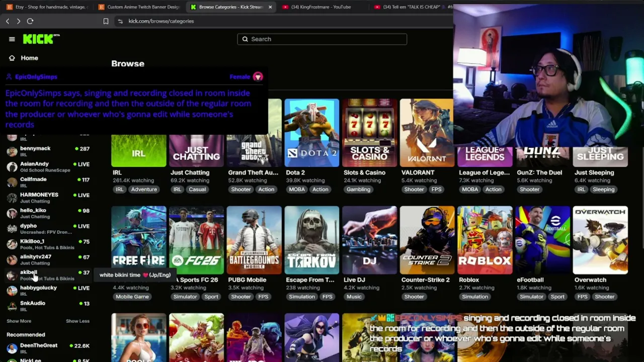Switch to the KingFrostmare YouTube tab
This screenshot has width=644, height=362.
click(x=323, y=7)
